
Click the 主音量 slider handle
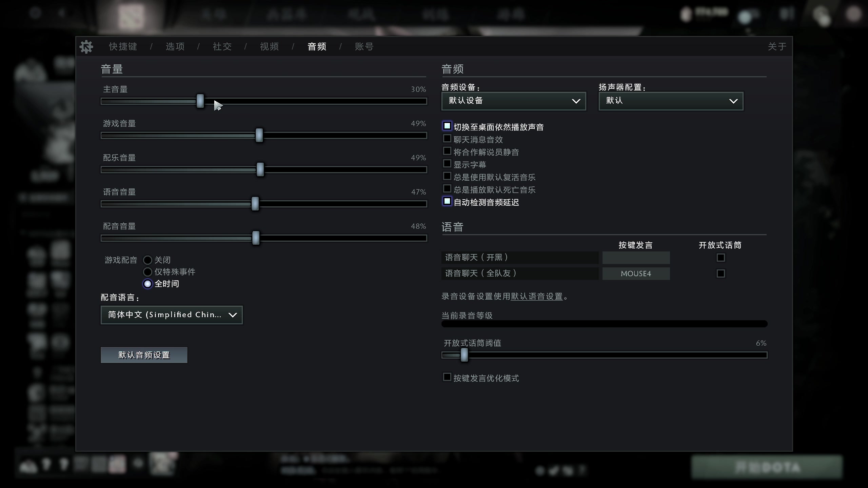[200, 101]
